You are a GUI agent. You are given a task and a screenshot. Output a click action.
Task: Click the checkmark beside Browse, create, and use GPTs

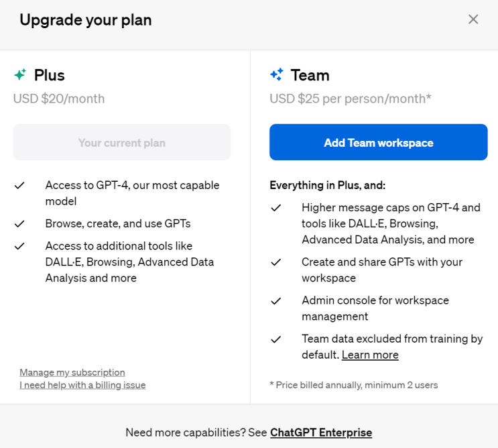(x=20, y=223)
